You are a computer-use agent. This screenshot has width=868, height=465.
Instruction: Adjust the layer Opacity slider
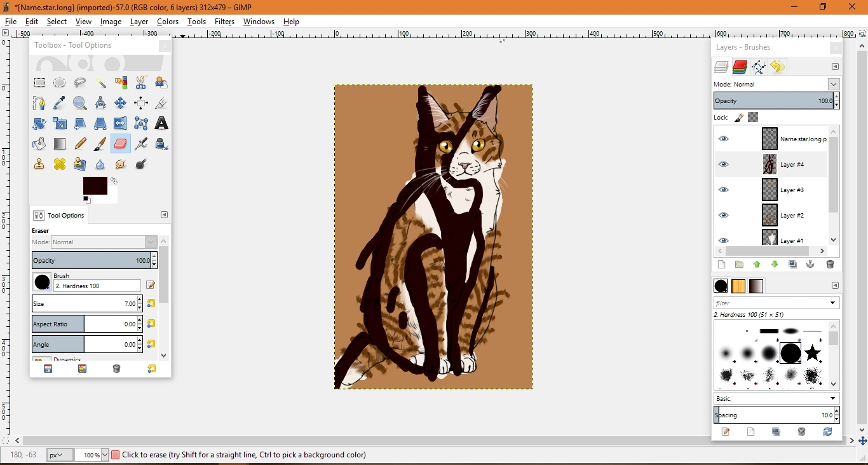pos(773,101)
